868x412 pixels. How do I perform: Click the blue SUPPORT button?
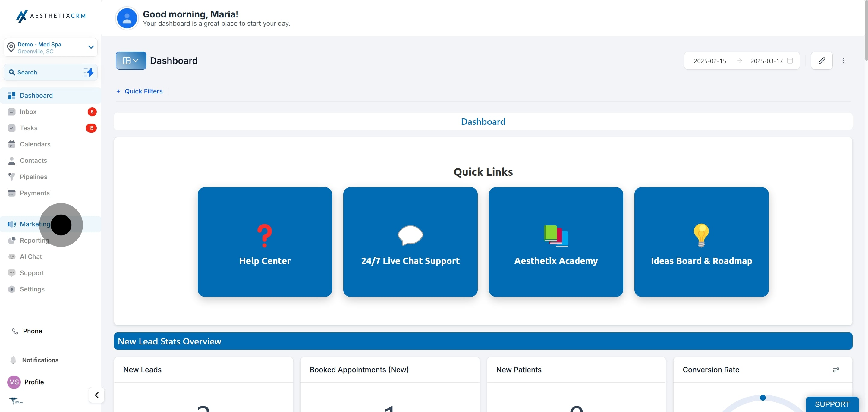832,404
